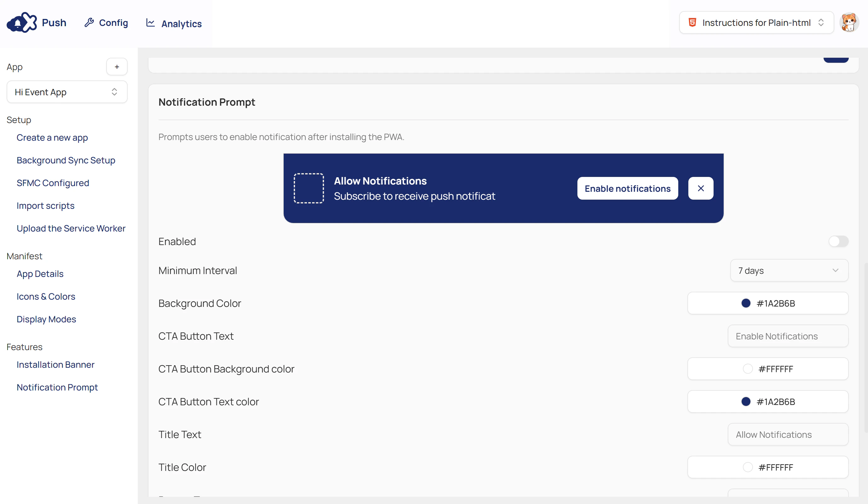Click the Features sidebar heading
Screen dimensions: 868x504
25,347
